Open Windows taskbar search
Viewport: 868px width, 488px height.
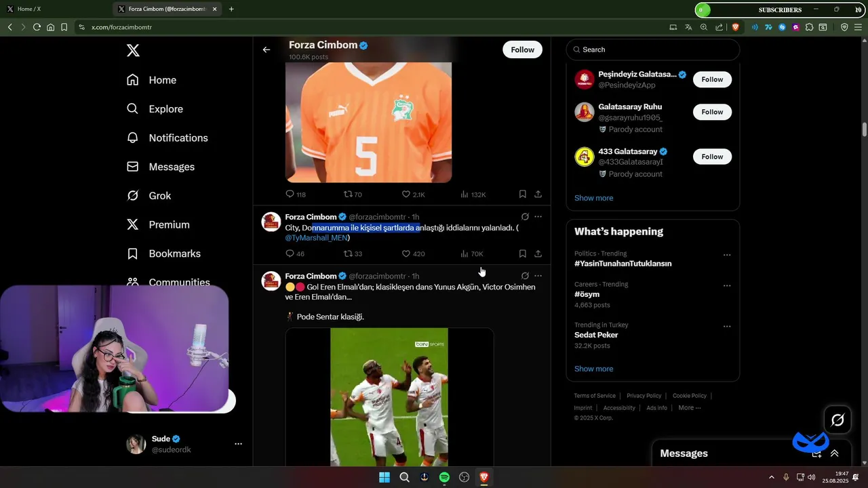[x=405, y=477]
